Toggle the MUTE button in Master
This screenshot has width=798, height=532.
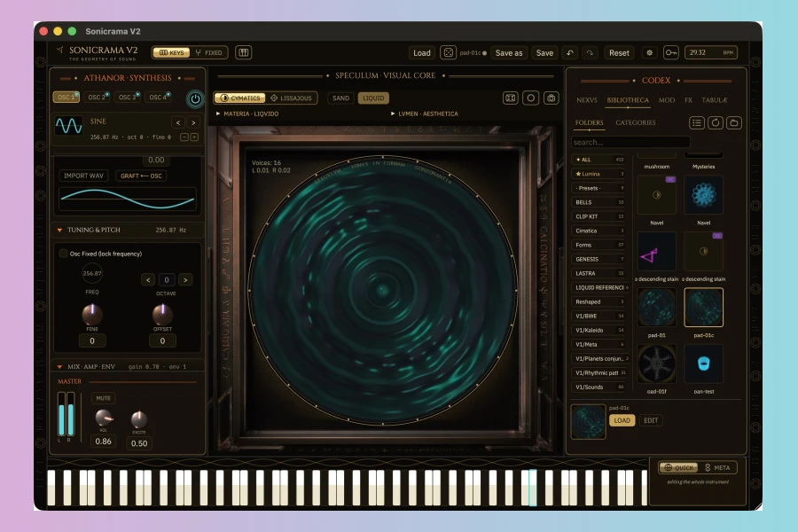point(104,398)
